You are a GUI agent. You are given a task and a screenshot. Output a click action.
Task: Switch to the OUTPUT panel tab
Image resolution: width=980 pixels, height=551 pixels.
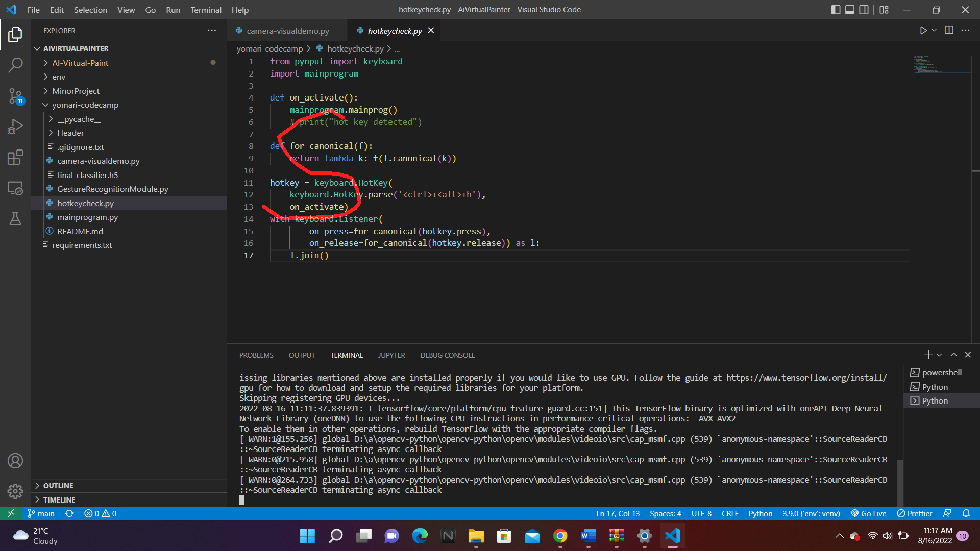pyautogui.click(x=302, y=355)
